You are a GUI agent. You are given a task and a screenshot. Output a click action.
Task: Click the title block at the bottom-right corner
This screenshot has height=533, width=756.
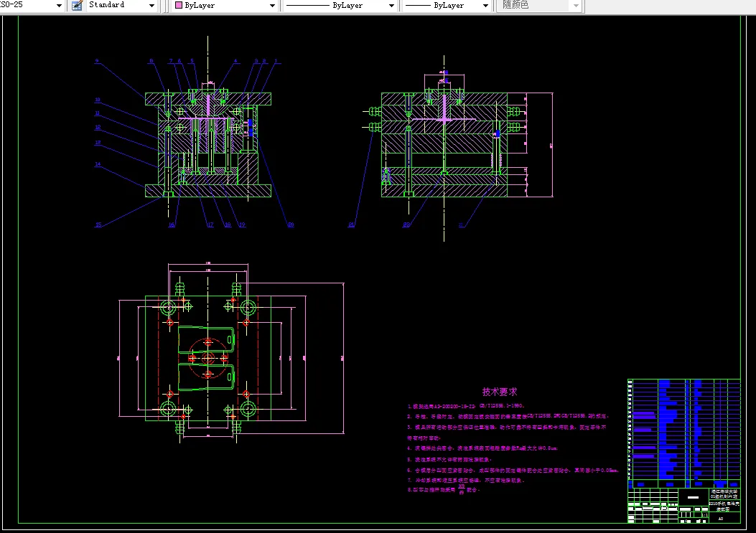pos(684,506)
